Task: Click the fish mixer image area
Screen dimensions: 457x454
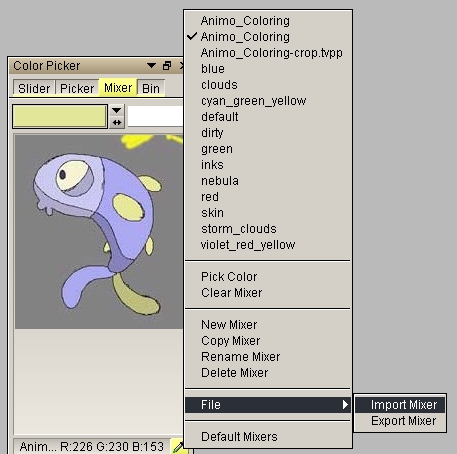Action: tap(99, 232)
